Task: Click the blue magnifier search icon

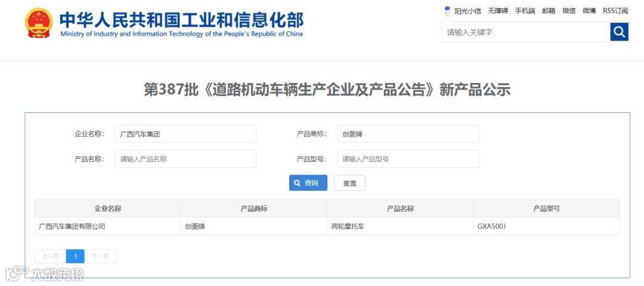Action: [620, 32]
